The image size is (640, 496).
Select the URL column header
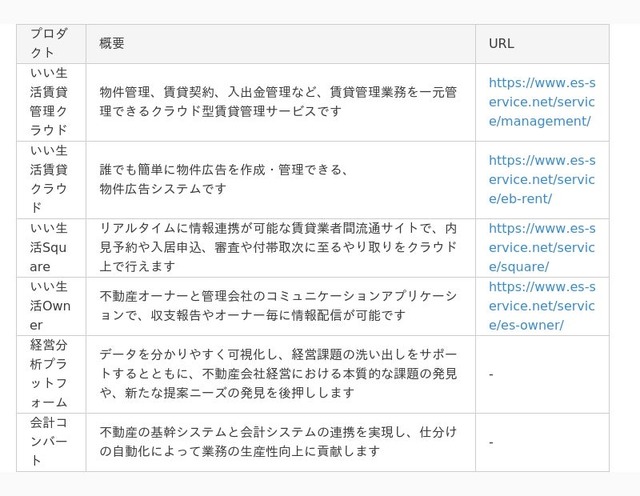pyautogui.click(x=542, y=43)
